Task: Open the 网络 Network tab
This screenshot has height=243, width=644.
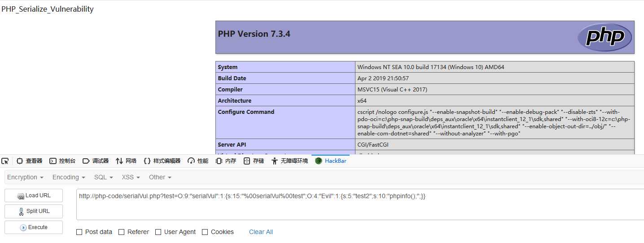Action: click(x=126, y=161)
